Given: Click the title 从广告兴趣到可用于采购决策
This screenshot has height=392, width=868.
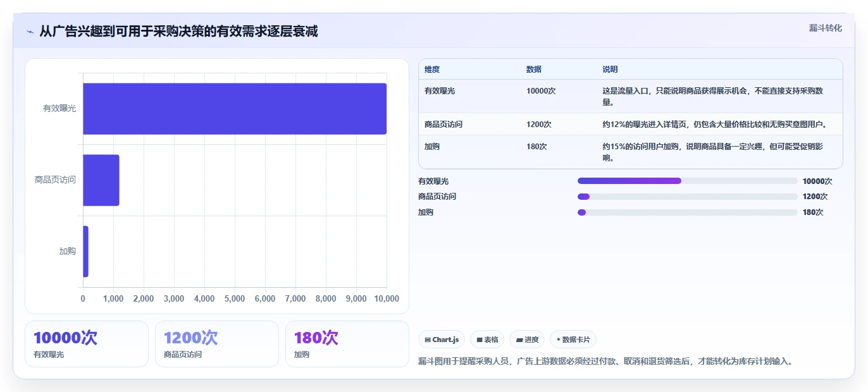Looking at the screenshot, I should (178, 31).
